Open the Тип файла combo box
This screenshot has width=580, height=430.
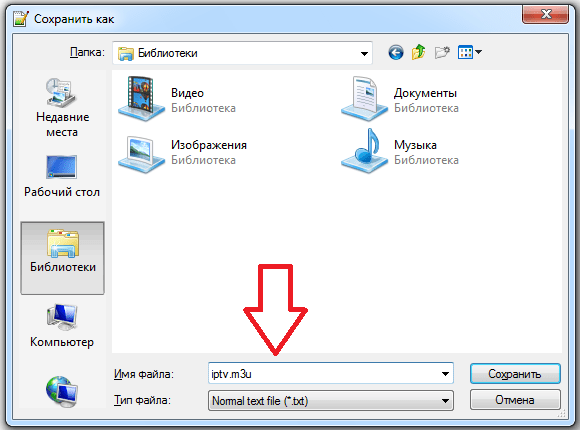331,400
